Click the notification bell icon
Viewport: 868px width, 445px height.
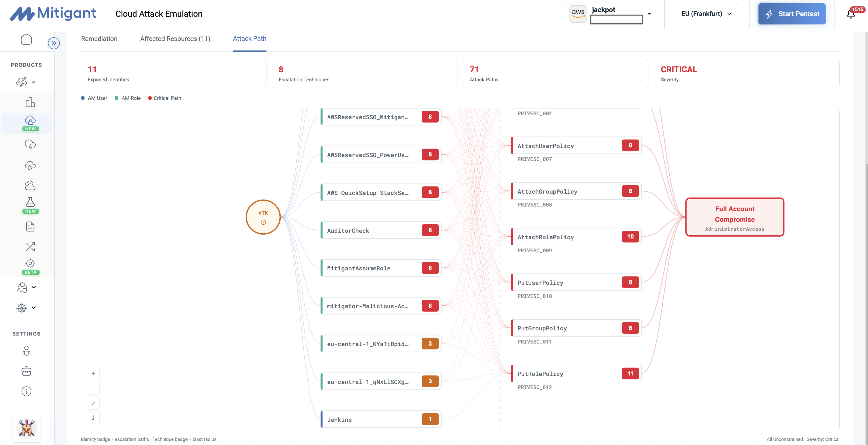tap(851, 14)
